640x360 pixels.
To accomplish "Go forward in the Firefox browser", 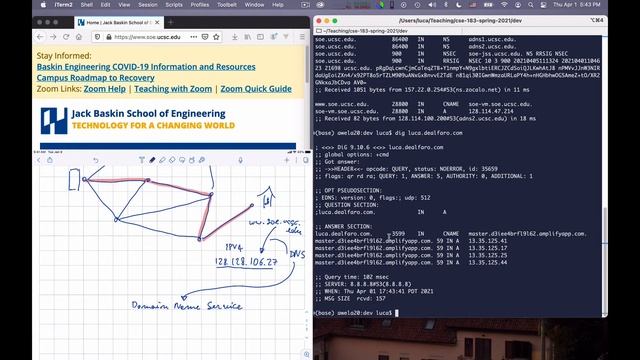I will tap(53, 37).
